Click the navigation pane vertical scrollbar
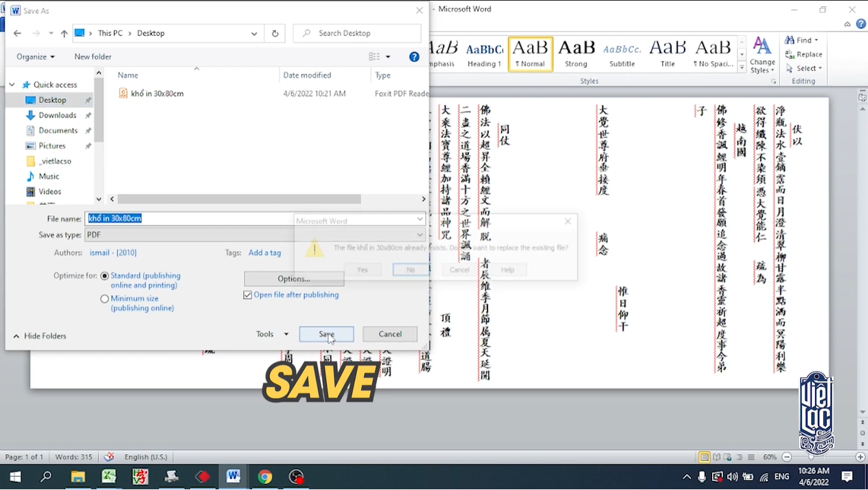Screen dimensions: 868x490 click(99, 110)
